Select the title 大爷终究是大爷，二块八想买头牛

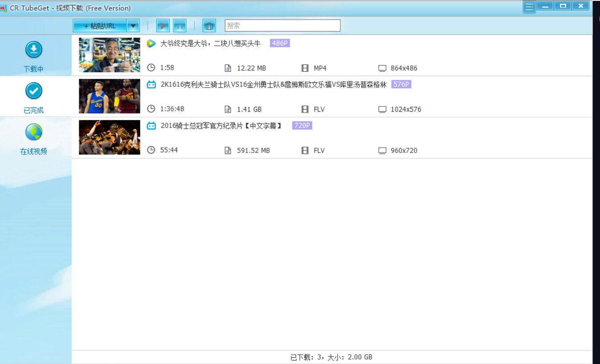point(210,44)
